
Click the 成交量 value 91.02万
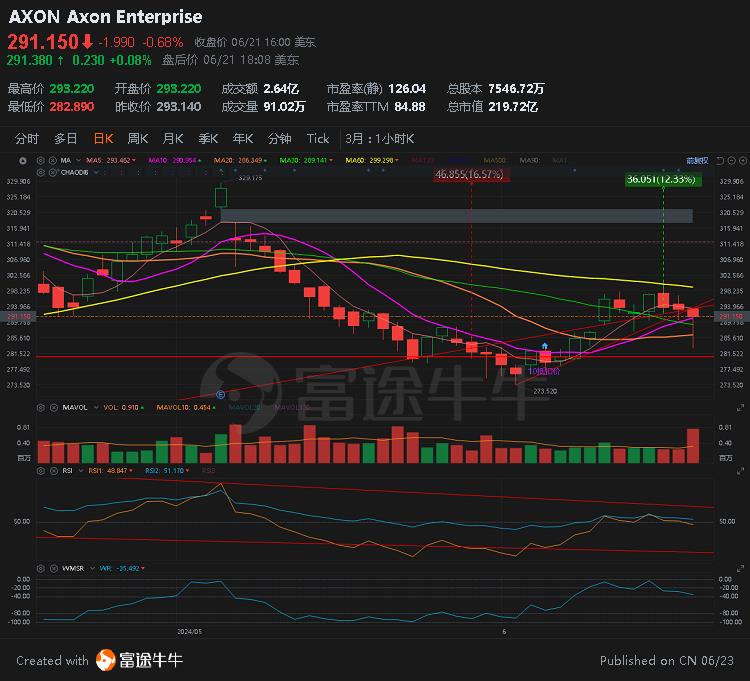[x=284, y=107]
